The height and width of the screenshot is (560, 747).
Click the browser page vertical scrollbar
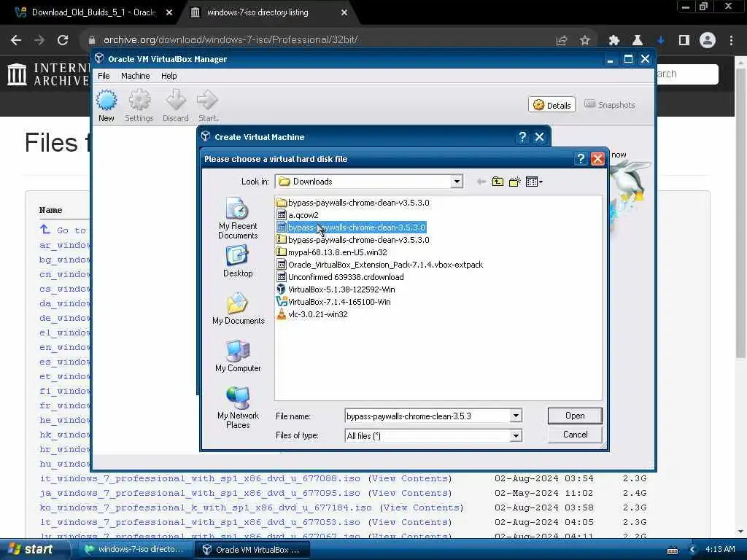click(740, 212)
